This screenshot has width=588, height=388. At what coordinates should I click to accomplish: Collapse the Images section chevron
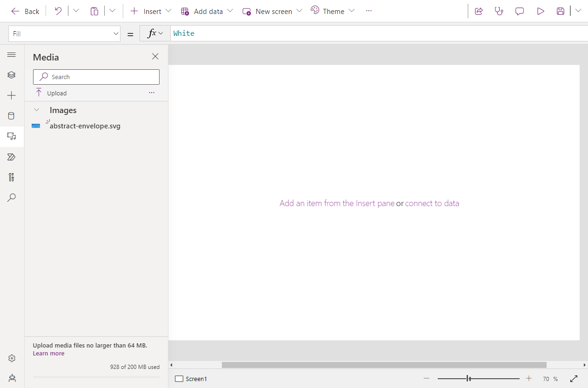[x=37, y=110]
